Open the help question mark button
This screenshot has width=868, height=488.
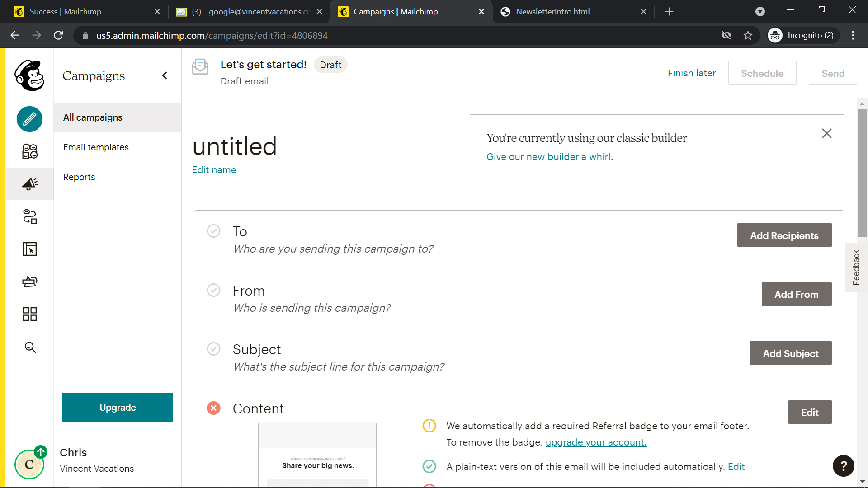click(x=843, y=466)
